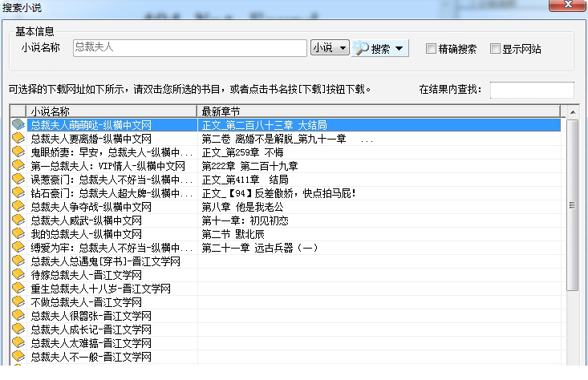
Task: Click the book icon beside 我的总裁夫人
Action: [x=18, y=233]
